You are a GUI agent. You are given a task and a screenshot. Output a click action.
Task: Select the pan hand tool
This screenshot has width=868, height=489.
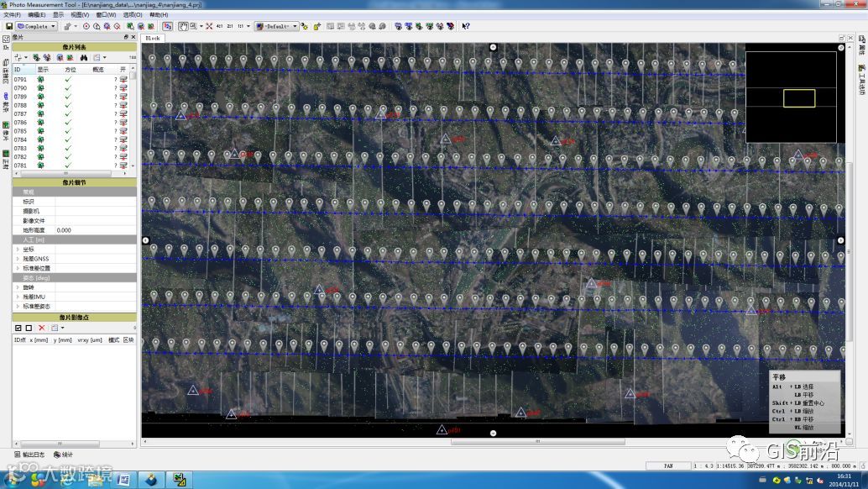[183, 26]
